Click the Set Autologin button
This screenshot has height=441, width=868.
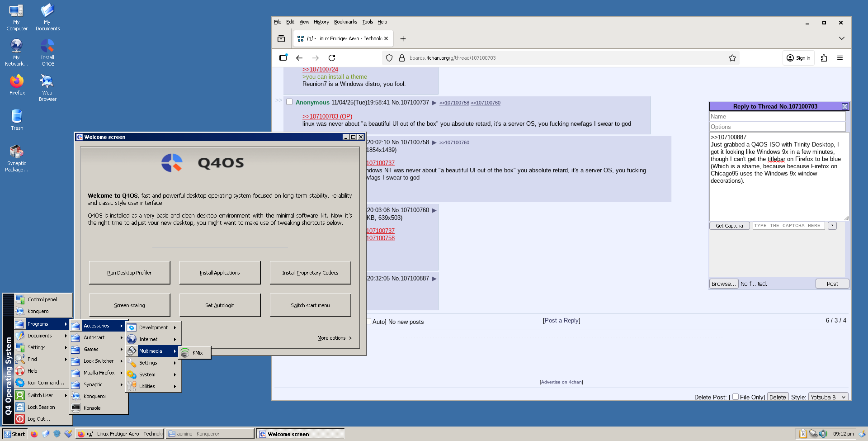[x=220, y=305]
